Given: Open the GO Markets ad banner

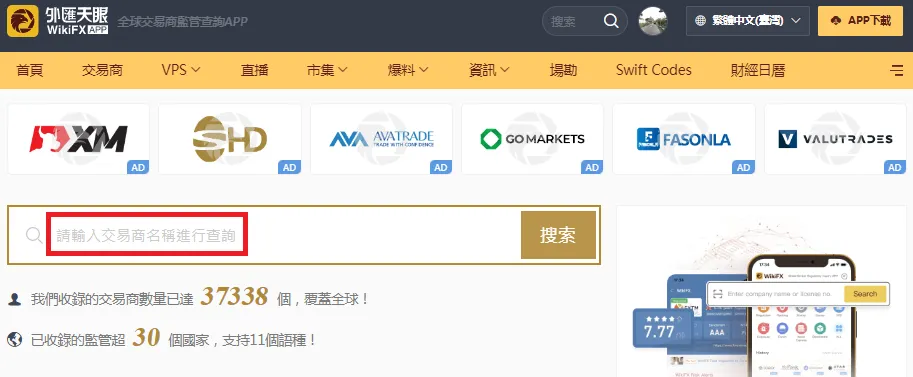Looking at the screenshot, I should 532,139.
